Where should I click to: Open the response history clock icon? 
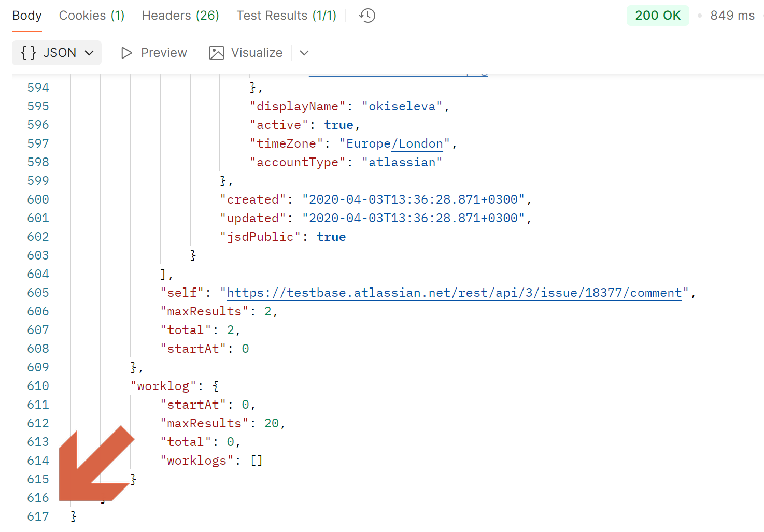pos(367,16)
